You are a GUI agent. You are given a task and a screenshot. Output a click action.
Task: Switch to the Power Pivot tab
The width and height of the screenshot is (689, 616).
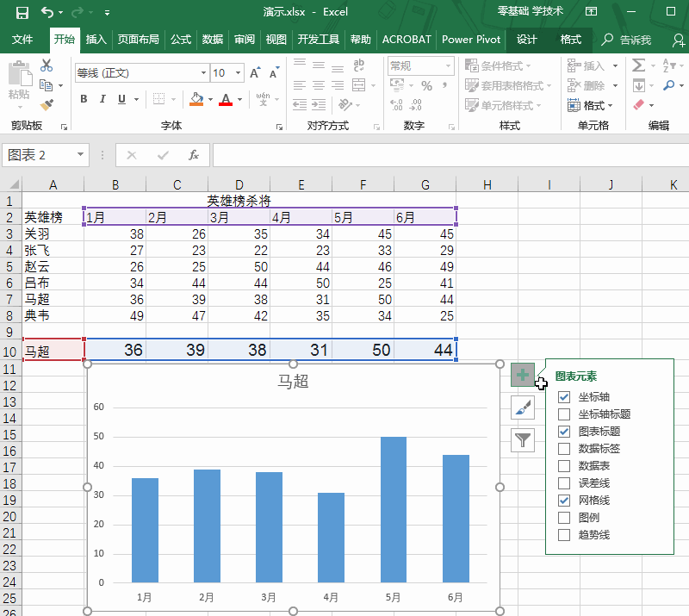tap(471, 40)
